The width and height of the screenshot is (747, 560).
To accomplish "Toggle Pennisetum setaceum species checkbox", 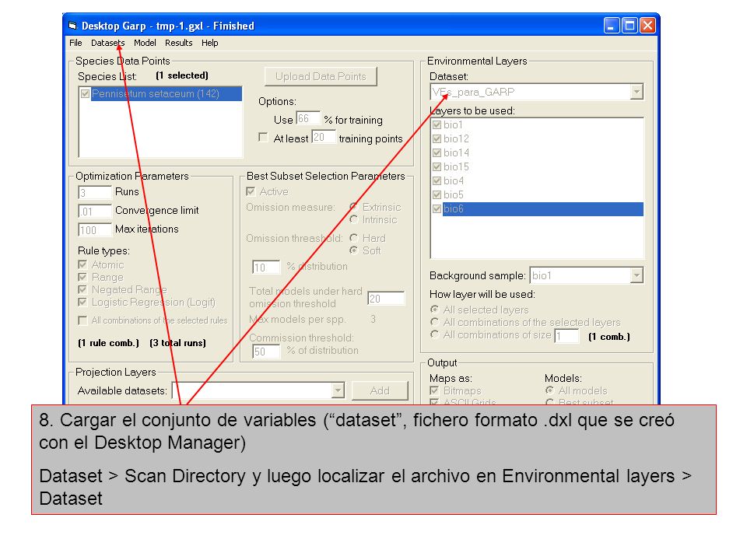I will [x=85, y=94].
